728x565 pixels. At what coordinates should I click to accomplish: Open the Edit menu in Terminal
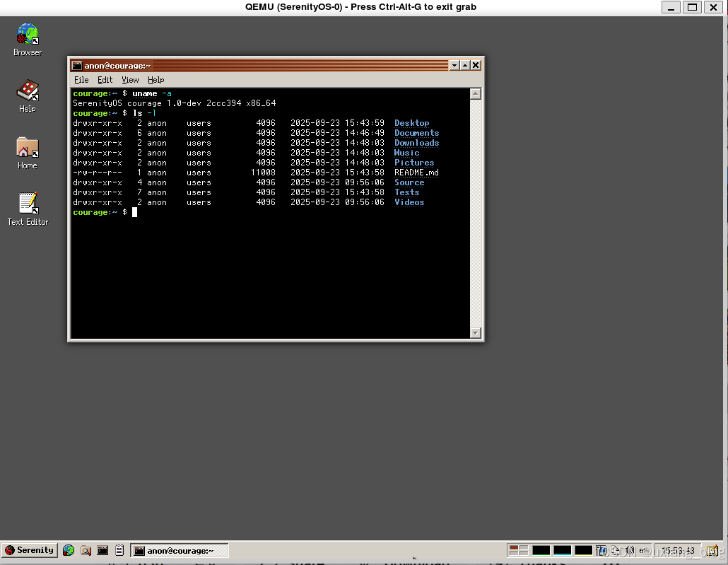coord(105,80)
